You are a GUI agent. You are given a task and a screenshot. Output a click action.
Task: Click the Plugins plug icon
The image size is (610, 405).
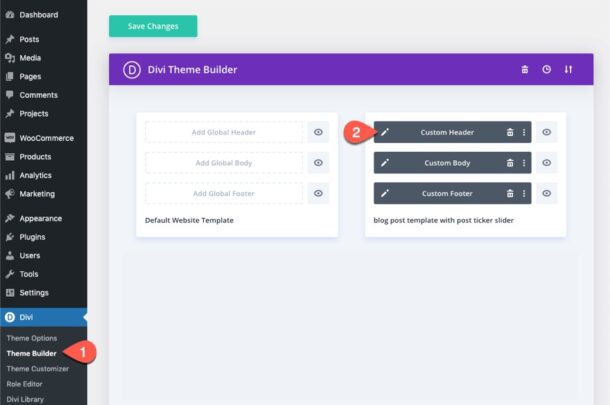10,237
